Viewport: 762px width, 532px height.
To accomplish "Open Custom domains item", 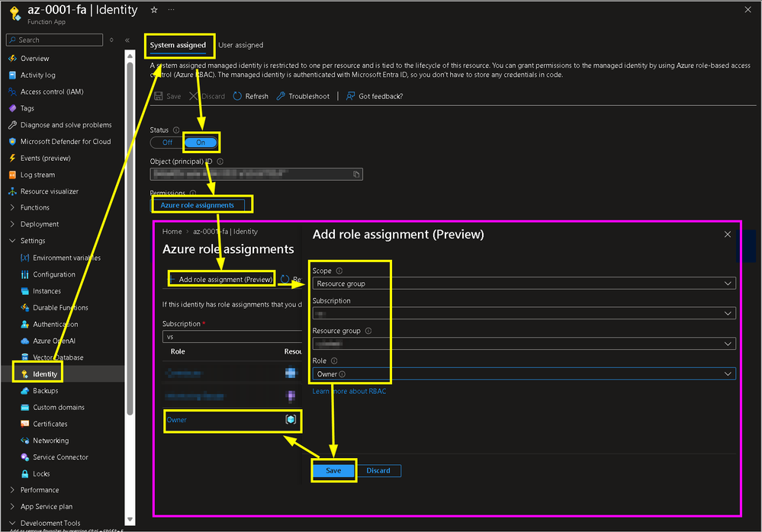I will pos(58,407).
